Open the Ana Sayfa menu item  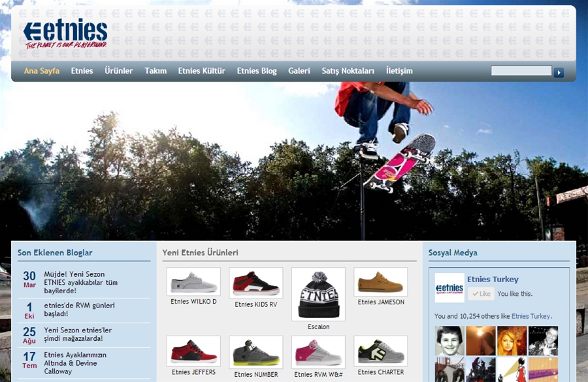[x=42, y=71]
